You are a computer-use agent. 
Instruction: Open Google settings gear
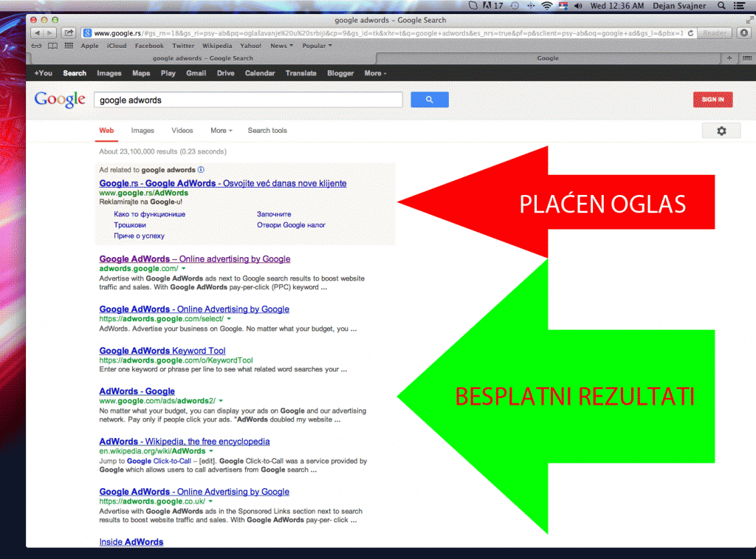721,131
